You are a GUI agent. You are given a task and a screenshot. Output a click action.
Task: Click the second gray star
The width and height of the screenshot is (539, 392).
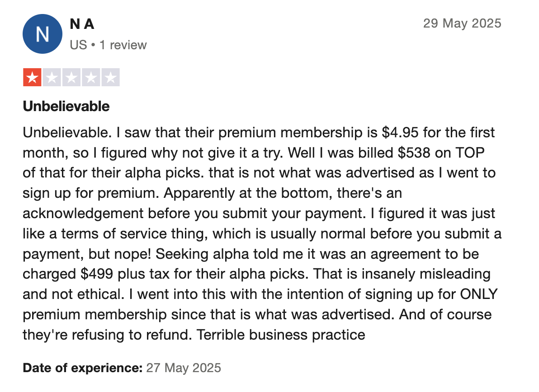pos(52,77)
